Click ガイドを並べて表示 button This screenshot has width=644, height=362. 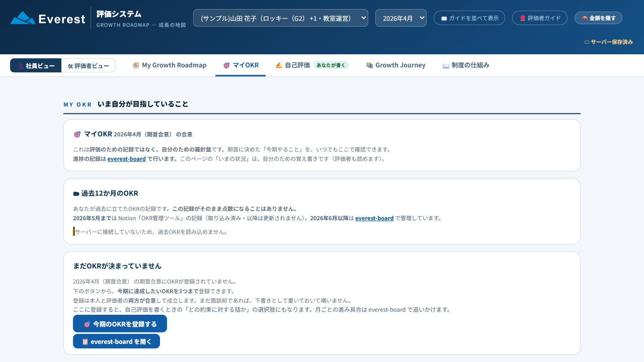click(x=469, y=18)
